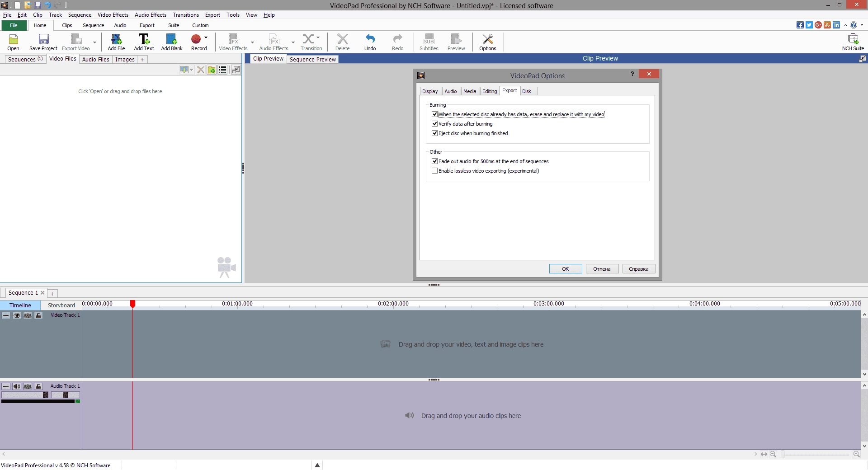Toggle Fade out audio for 500ms checkbox
Viewport: 868px width, 470px height.
[434, 161]
